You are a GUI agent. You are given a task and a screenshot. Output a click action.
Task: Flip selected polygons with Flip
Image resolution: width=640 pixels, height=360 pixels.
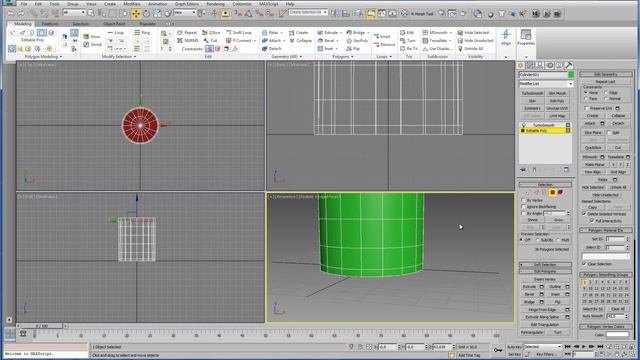(353, 49)
